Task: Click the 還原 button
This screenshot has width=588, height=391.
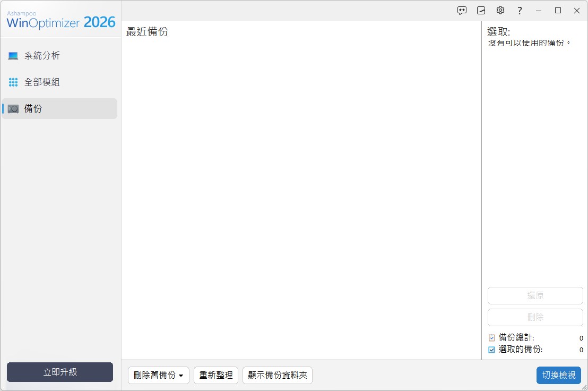Action: tap(535, 296)
